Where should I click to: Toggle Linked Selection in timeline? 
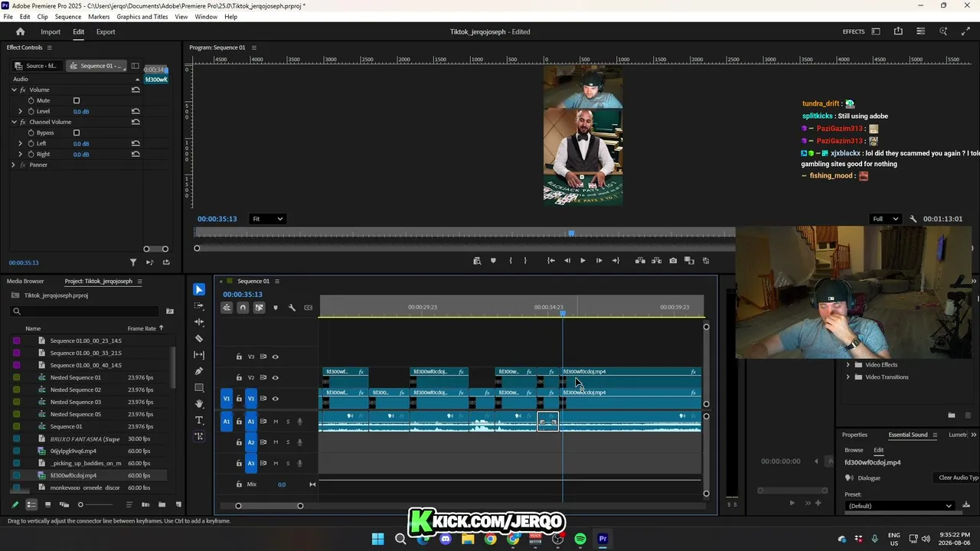(x=259, y=308)
